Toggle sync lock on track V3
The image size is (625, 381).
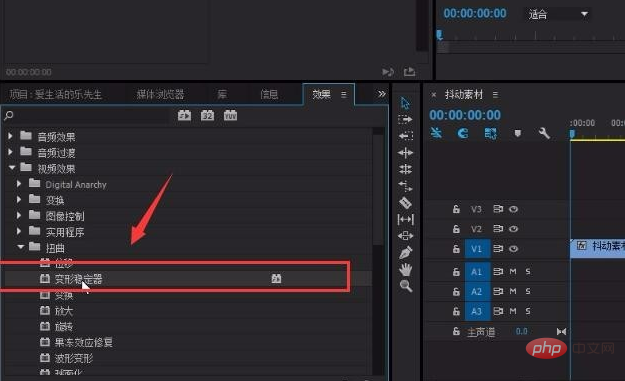[x=498, y=209]
